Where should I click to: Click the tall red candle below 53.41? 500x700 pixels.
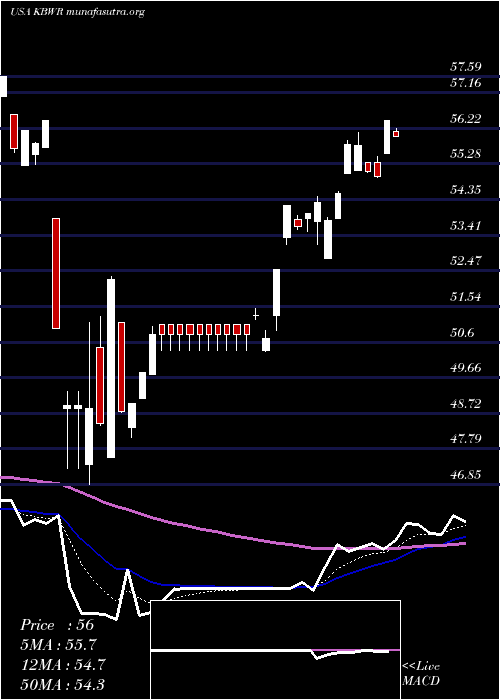tap(55, 273)
